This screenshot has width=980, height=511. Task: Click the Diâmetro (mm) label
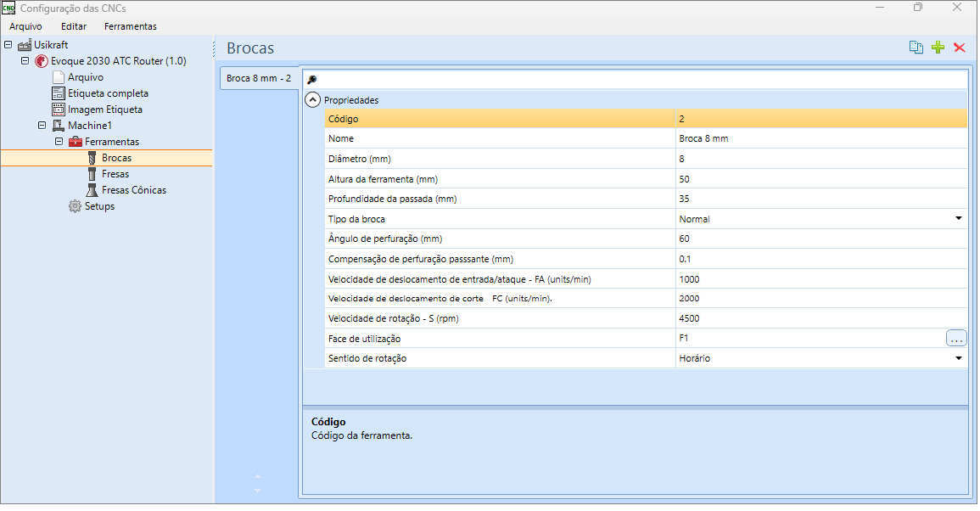pos(360,159)
